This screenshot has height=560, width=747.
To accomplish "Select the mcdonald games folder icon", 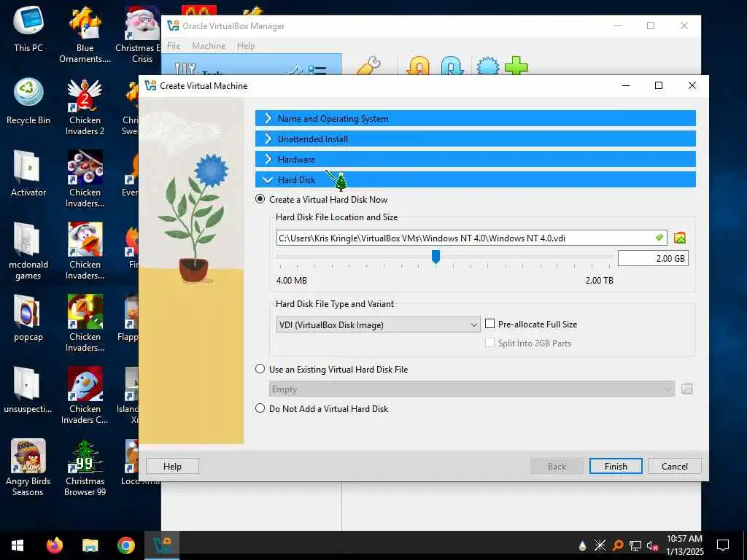I will (x=28, y=251).
